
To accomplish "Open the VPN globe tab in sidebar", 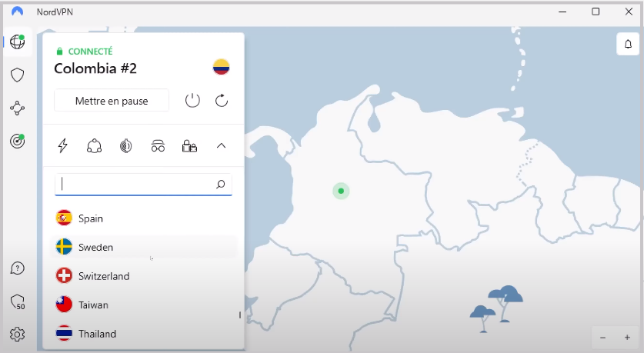I will [17, 42].
